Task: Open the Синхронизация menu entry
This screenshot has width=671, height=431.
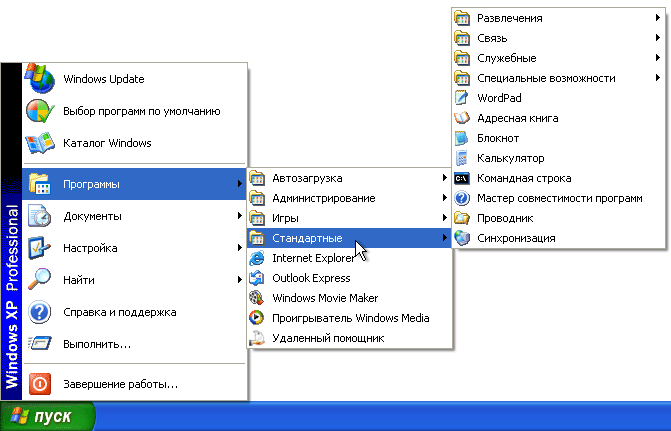Action: point(516,238)
